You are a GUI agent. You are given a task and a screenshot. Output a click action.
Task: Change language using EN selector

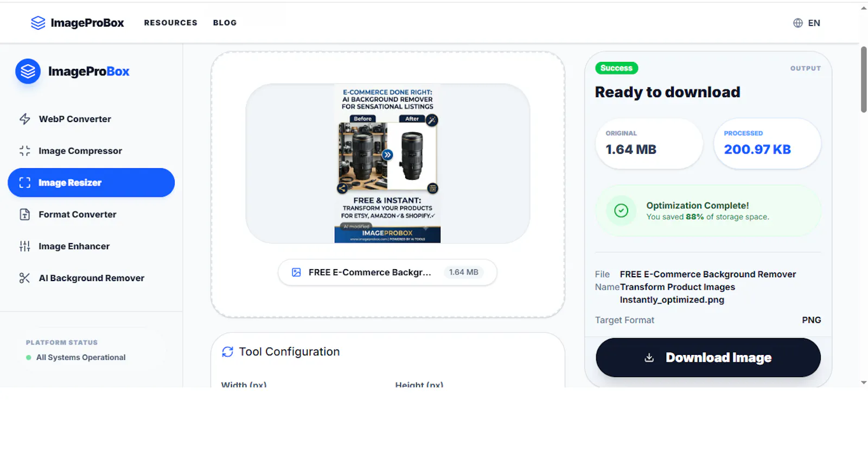click(x=807, y=23)
